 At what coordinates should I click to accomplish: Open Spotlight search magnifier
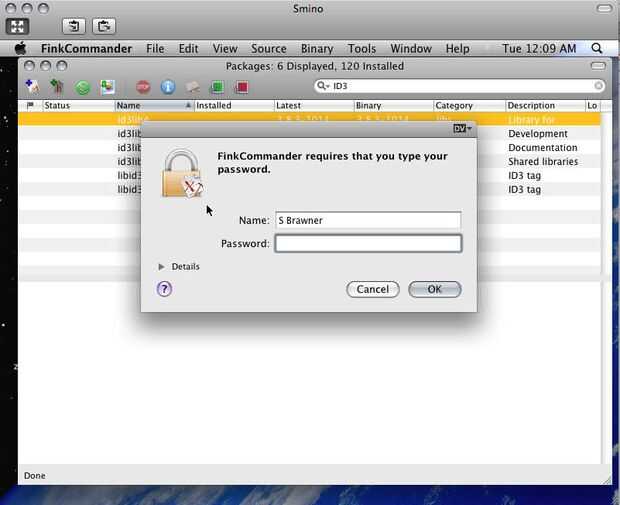[597, 49]
